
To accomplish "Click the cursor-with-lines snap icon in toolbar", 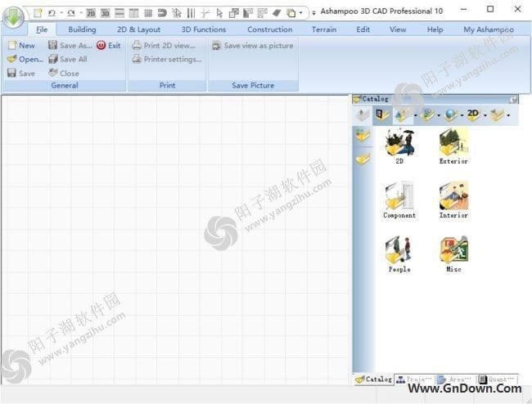I will 177,13.
